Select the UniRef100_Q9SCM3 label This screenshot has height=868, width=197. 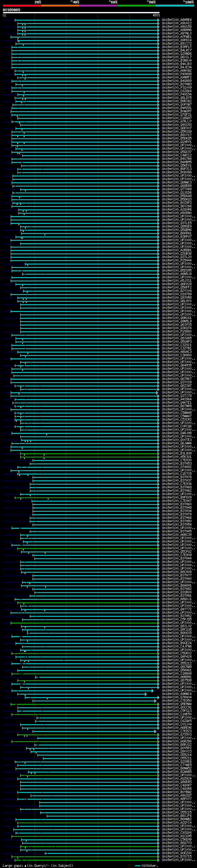(177, 125)
